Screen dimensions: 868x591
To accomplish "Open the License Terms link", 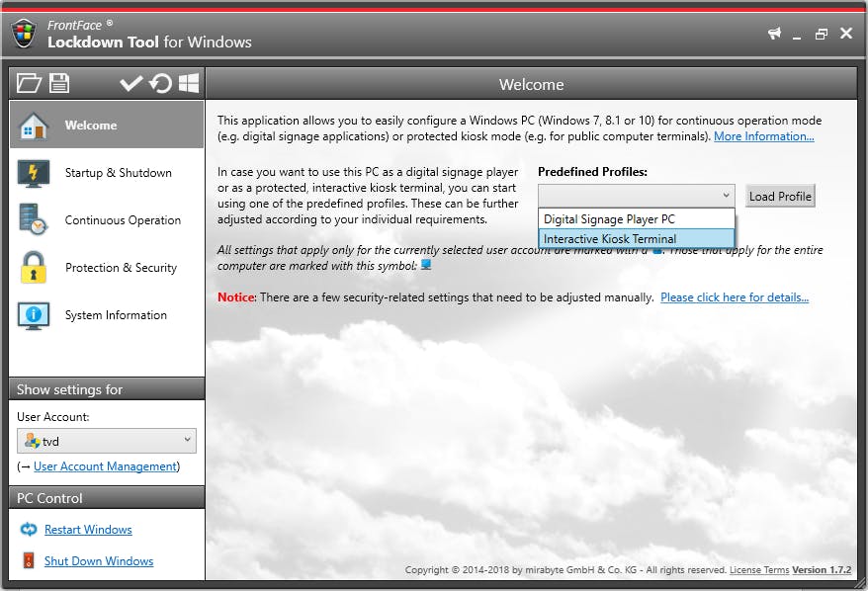I will (x=759, y=570).
